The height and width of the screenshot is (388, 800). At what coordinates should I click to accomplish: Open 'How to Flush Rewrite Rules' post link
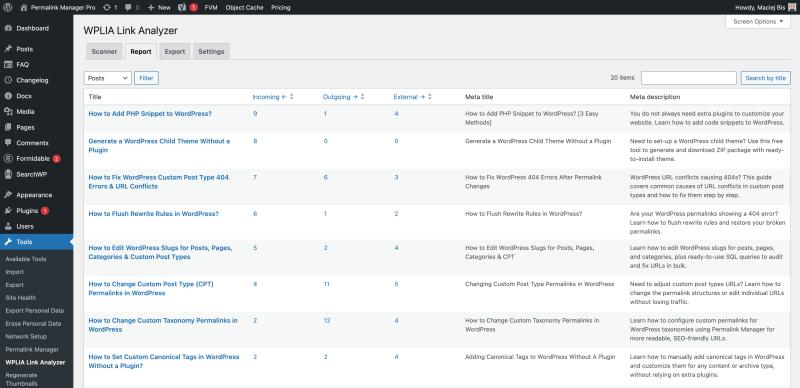point(154,214)
